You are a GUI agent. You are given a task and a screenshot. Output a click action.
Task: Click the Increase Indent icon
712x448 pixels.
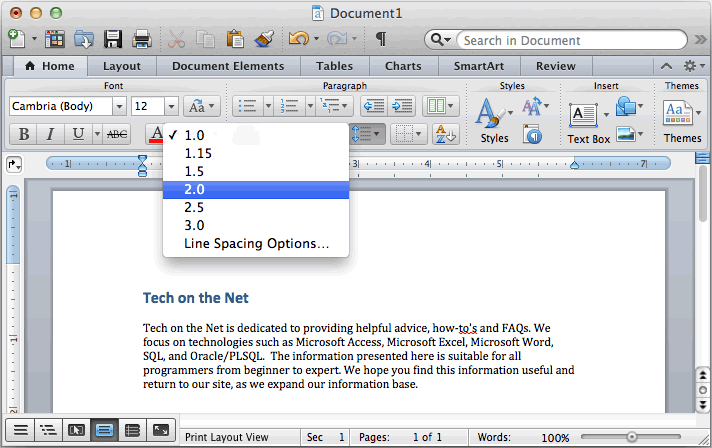pyautogui.click(x=402, y=106)
